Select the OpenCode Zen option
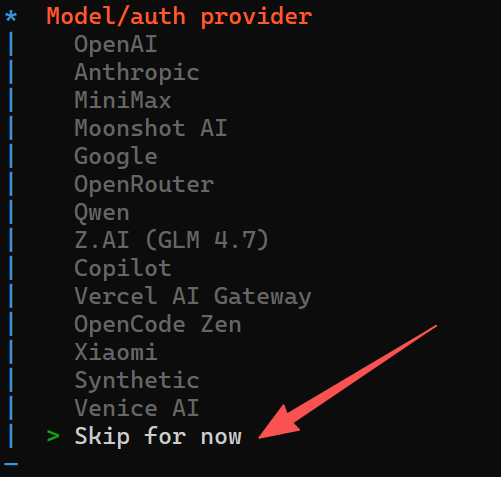501x477 pixels. pyautogui.click(x=158, y=324)
